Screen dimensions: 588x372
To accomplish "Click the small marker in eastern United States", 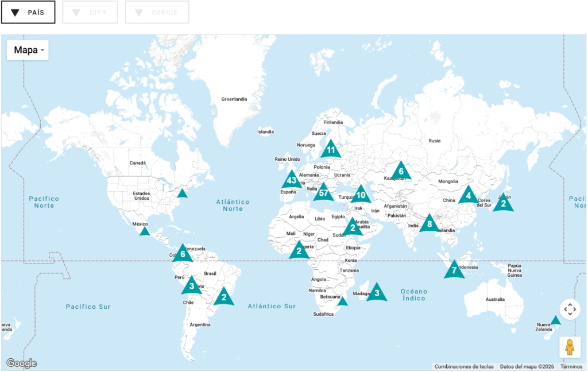I will pyautogui.click(x=182, y=193).
